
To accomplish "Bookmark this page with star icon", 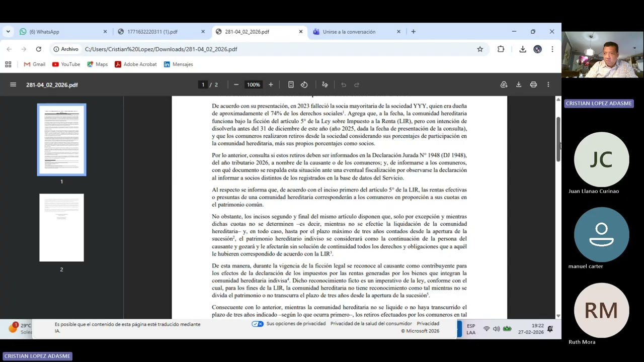I will 480,49.
